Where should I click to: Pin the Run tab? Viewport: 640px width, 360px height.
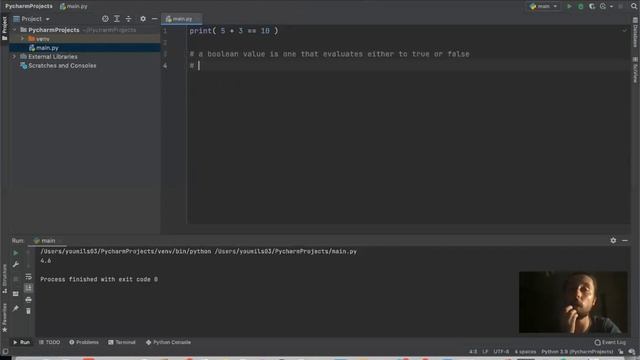pyautogui.click(x=16, y=309)
